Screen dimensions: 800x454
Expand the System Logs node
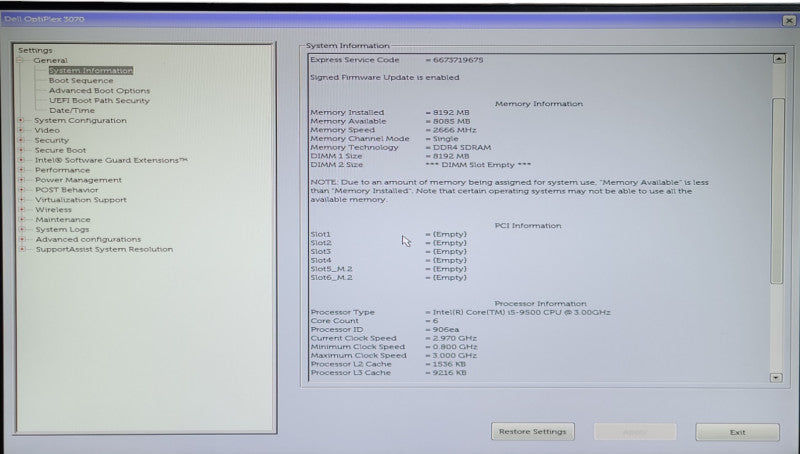tap(22, 230)
